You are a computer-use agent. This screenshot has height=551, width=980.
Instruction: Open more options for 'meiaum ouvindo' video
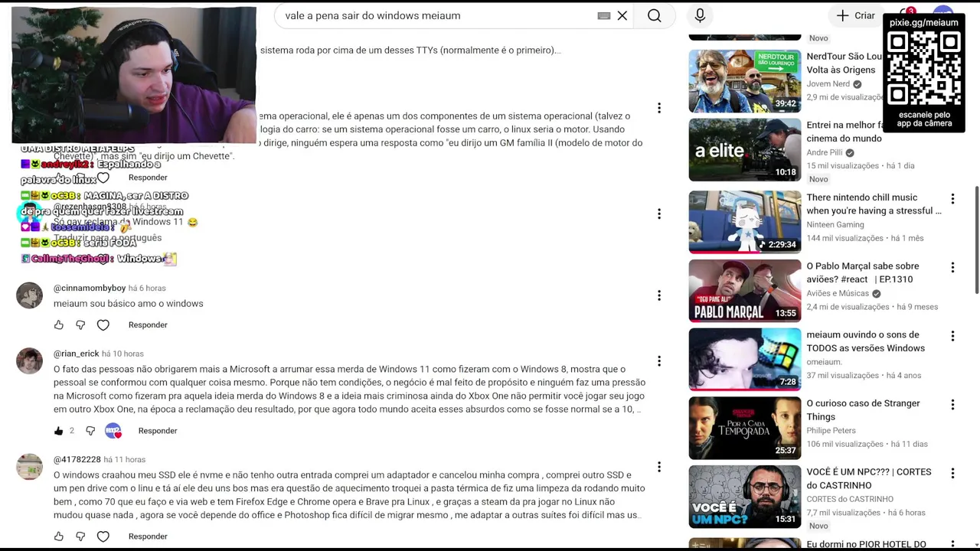coord(952,336)
